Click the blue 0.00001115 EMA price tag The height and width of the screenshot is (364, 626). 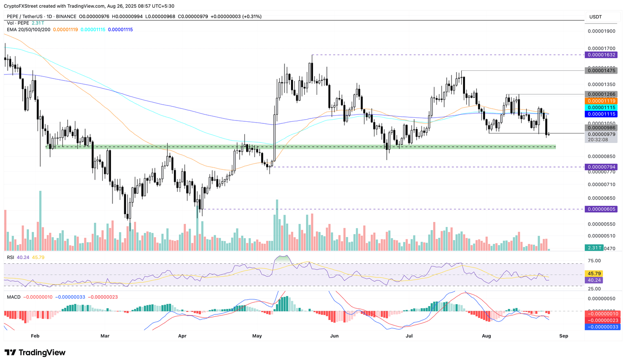click(x=601, y=114)
